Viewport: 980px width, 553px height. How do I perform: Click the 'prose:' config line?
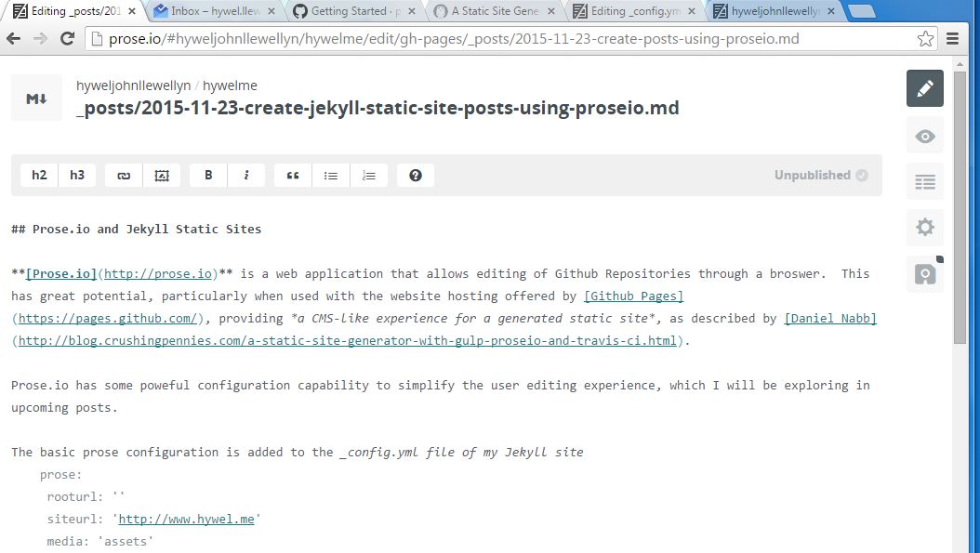click(x=60, y=475)
